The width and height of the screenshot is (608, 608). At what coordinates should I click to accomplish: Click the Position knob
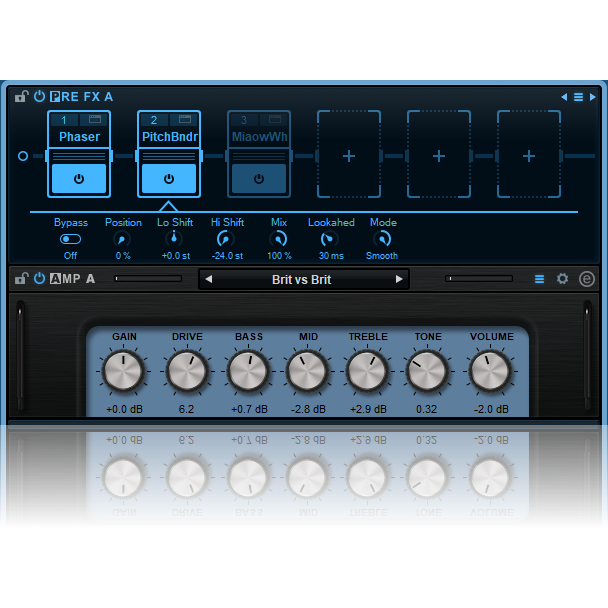(x=122, y=239)
